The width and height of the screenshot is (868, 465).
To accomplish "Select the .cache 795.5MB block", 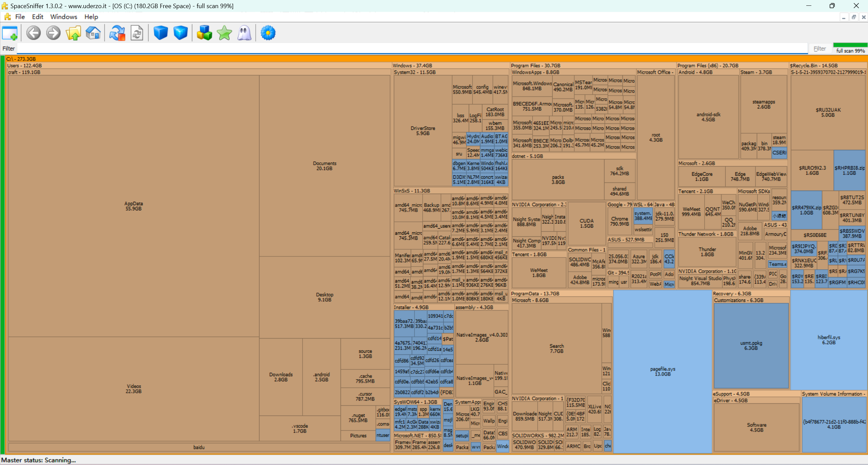I will 365,378.
